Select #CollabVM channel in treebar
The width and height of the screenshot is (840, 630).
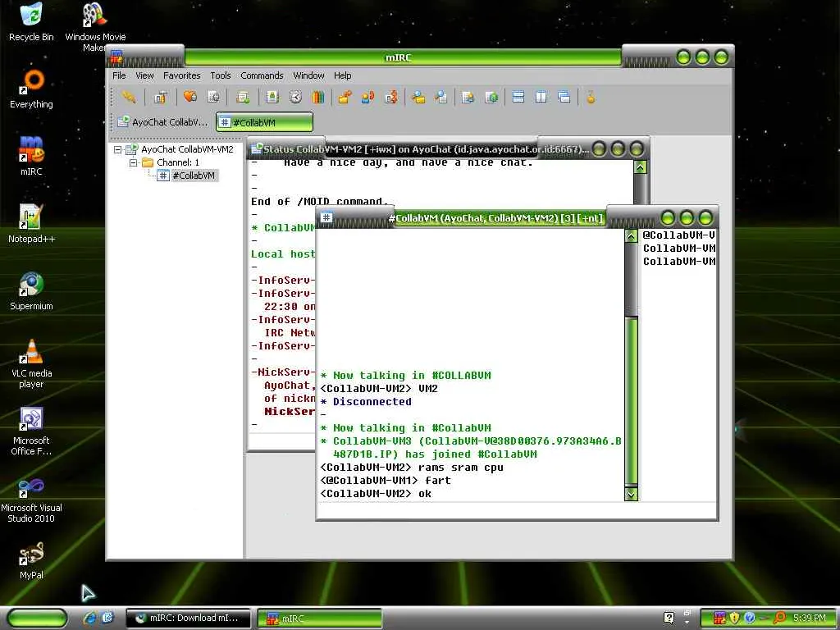tap(194, 176)
